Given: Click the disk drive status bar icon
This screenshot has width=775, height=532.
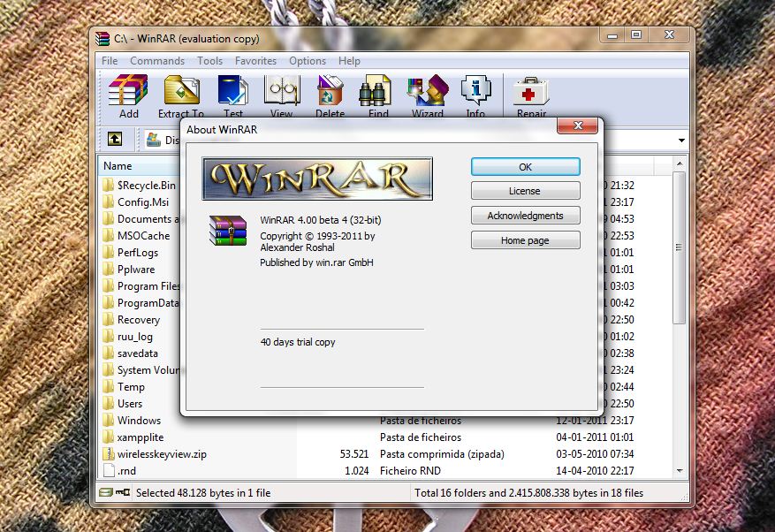Looking at the screenshot, I should click(106, 492).
